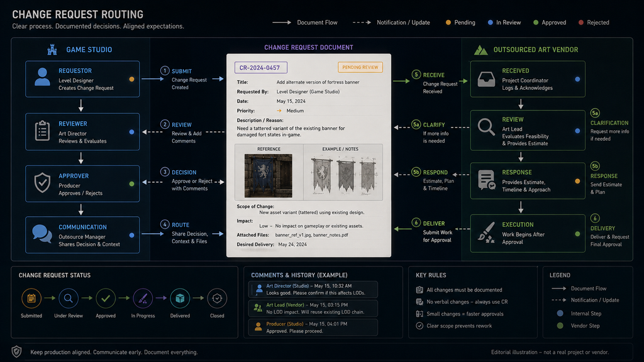Select the Under Review status icon
This screenshot has height=362, width=644.
coord(68,299)
